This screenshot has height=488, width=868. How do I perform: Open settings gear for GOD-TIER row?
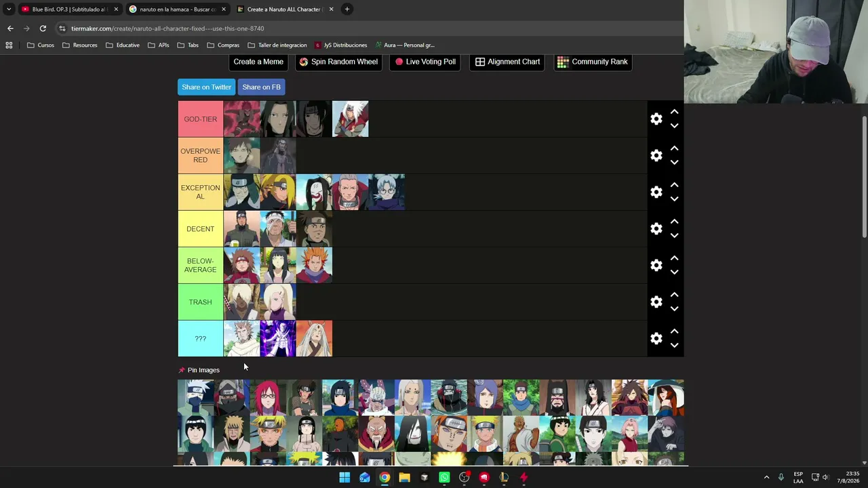click(656, 119)
